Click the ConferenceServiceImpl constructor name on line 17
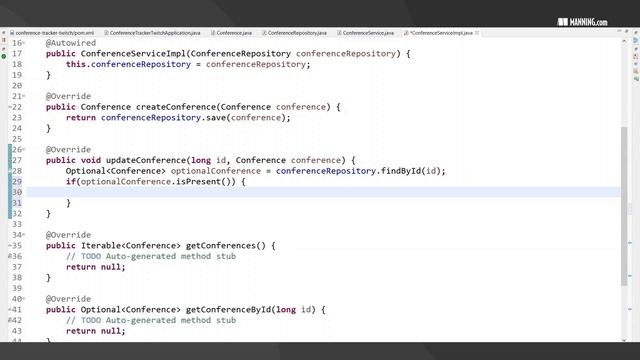Image resolution: width=640 pixels, height=360 pixels. [133, 53]
